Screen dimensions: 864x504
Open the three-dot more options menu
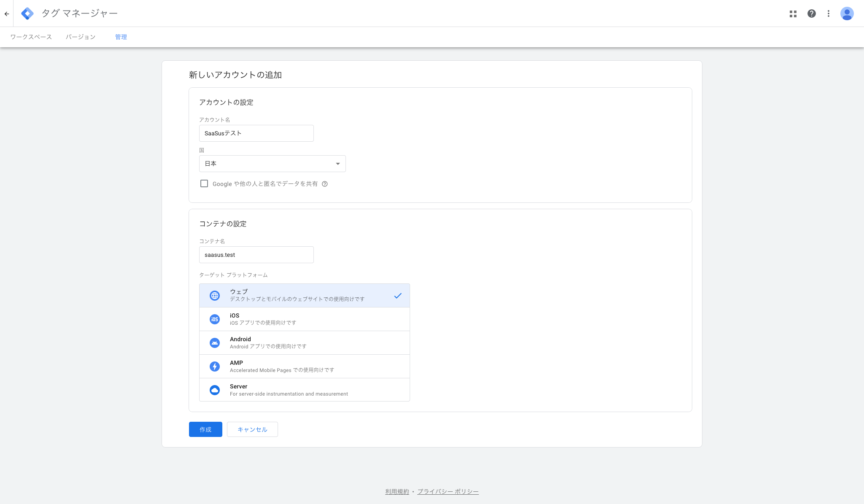(x=829, y=13)
